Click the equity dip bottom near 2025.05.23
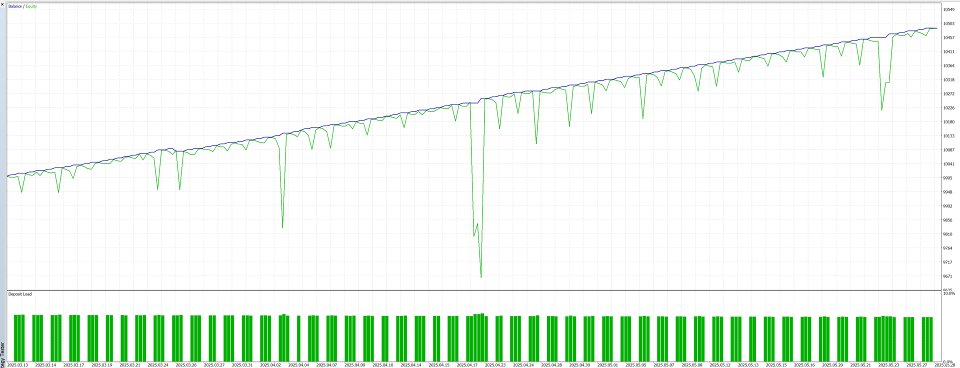The width and height of the screenshot is (960, 368). point(882,110)
